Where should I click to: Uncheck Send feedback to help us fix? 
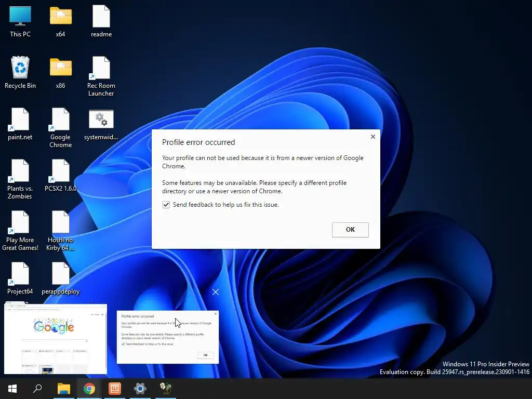pyautogui.click(x=166, y=205)
